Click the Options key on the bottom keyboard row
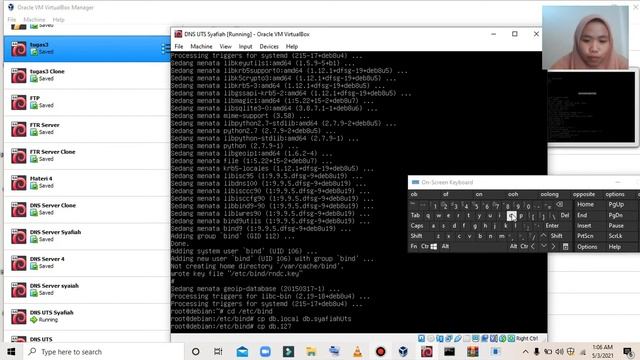This screenshot has height=360, width=640. tap(587, 247)
